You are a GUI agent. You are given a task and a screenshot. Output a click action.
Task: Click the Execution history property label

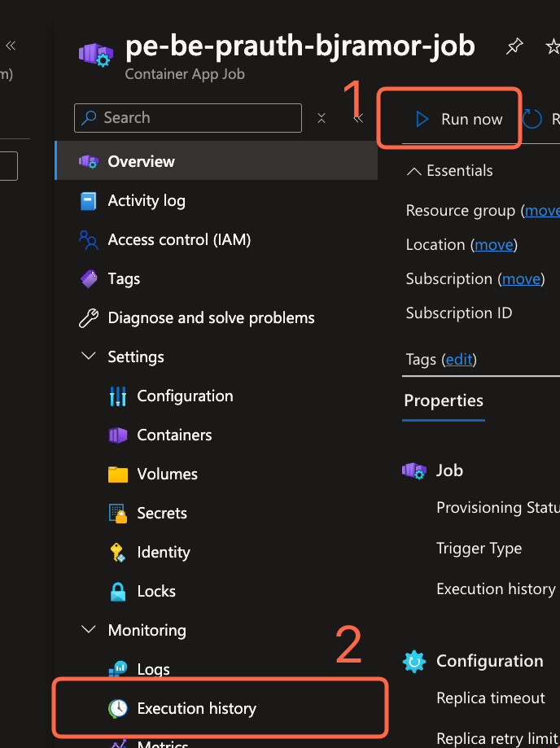(x=496, y=589)
